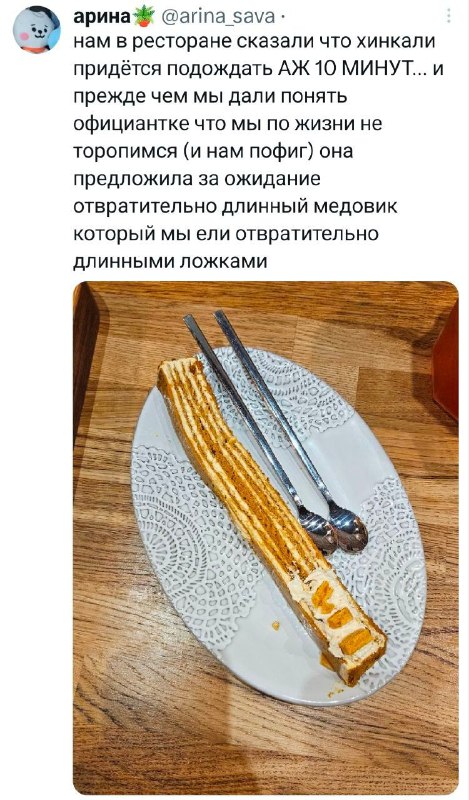Screen dimensions: 469x800
Task: Tap the right long spoon in photo
Action: 291,431
